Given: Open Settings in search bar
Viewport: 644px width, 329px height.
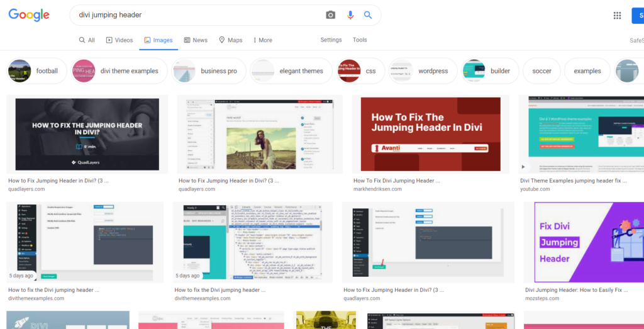Looking at the screenshot, I should (x=331, y=40).
